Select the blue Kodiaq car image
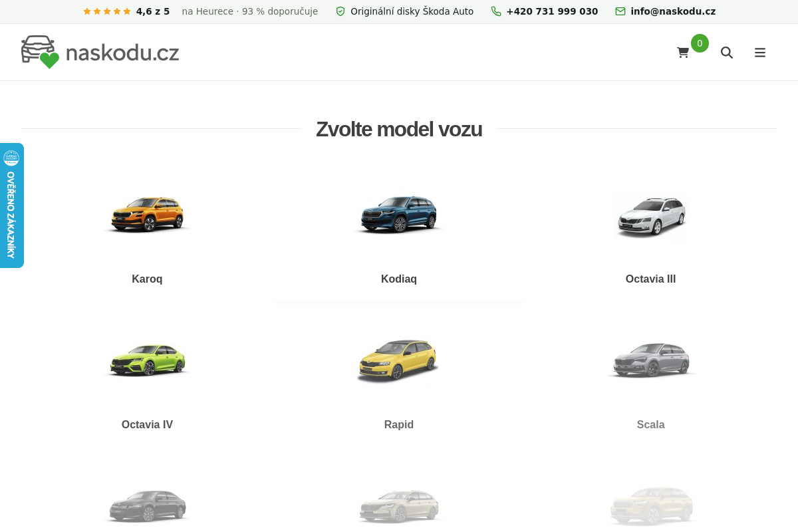The height and width of the screenshot is (532, 798). coord(399,215)
